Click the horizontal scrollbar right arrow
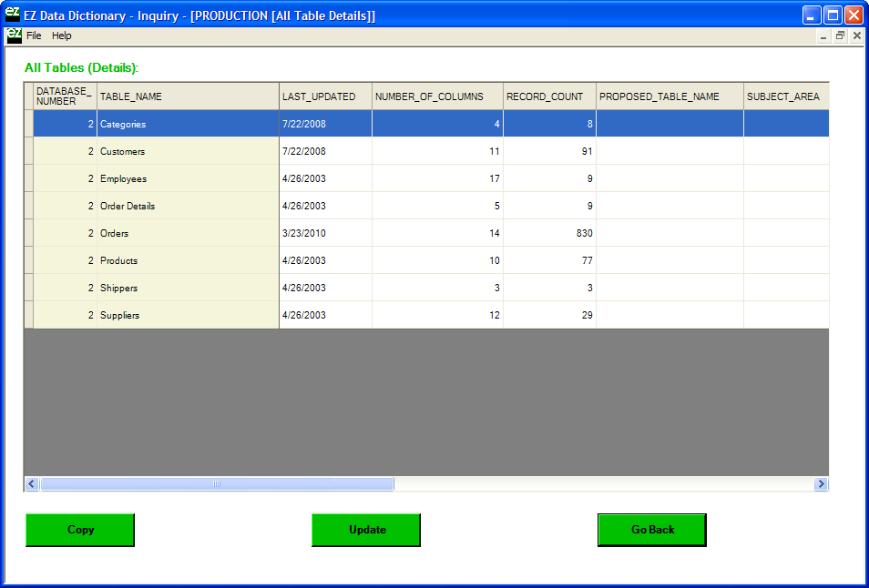This screenshot has height=588, width=869. tap(821, 484)
